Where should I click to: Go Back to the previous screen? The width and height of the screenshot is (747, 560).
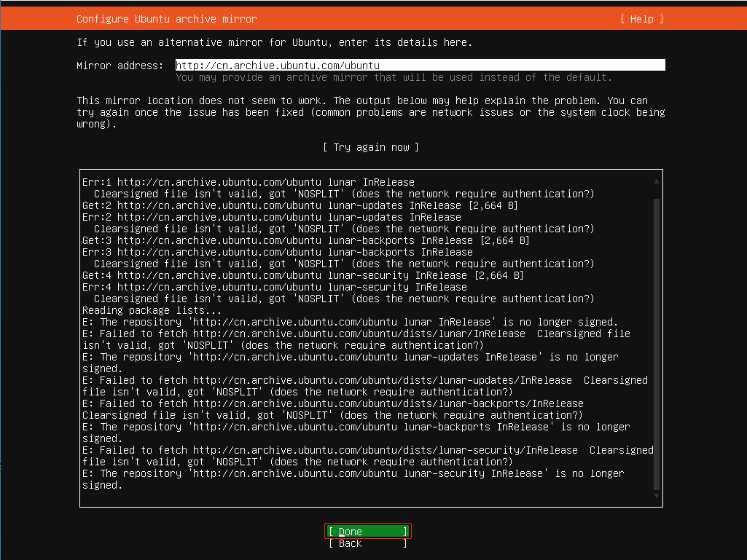(x=368, y=543)
